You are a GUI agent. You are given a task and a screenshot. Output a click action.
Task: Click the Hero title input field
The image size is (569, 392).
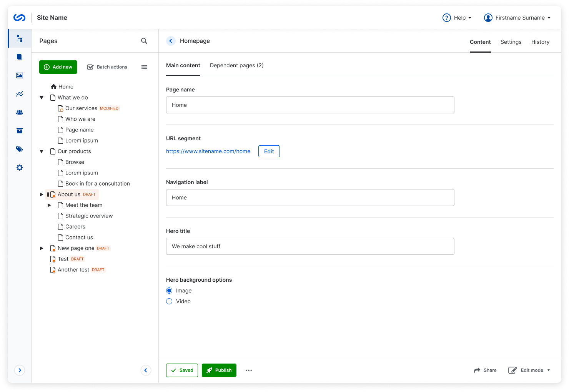310,246
